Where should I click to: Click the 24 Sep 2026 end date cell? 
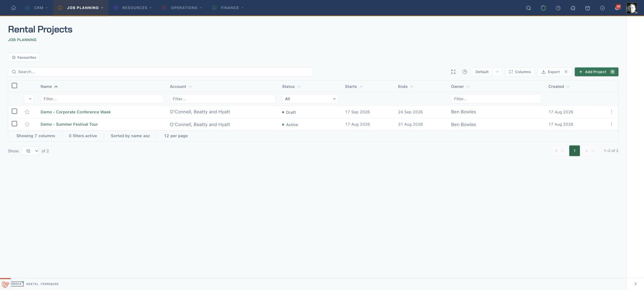coord(410,112)
